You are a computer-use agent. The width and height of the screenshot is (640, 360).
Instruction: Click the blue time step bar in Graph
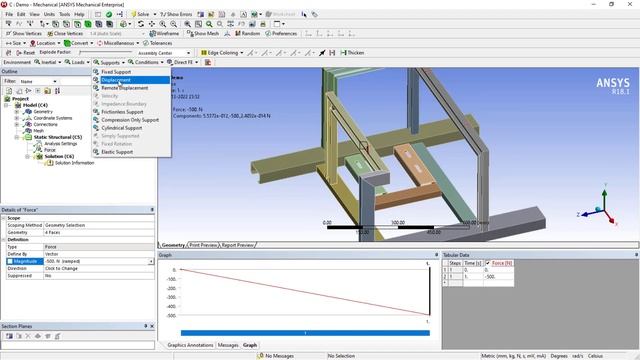305,333
